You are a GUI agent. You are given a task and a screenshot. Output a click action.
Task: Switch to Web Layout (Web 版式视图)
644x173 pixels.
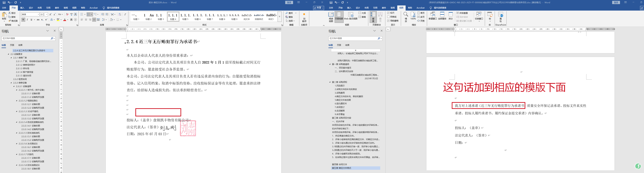click(x=350, y=16)
